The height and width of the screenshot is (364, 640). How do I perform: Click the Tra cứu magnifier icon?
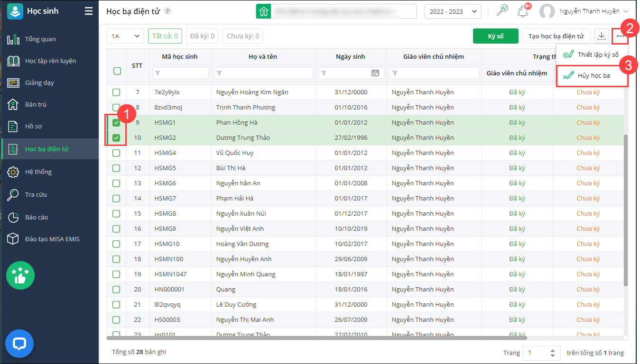pos(13,194)
